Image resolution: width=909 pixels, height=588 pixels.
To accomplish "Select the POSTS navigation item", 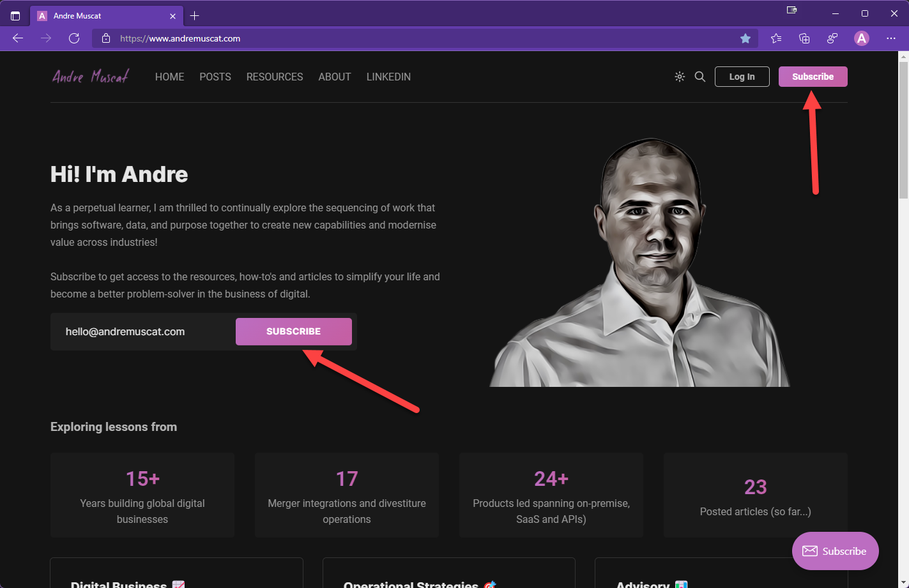I will (215, 77).
